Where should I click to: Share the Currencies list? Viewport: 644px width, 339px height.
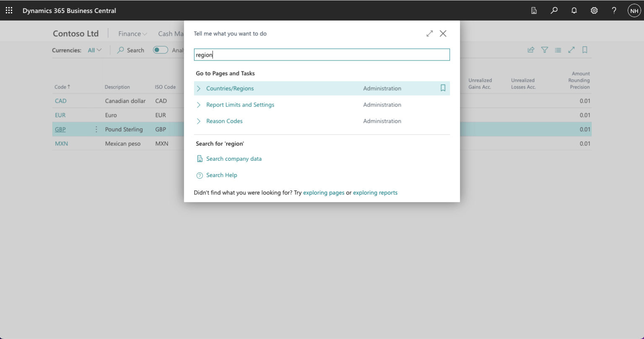pos(531,50)
